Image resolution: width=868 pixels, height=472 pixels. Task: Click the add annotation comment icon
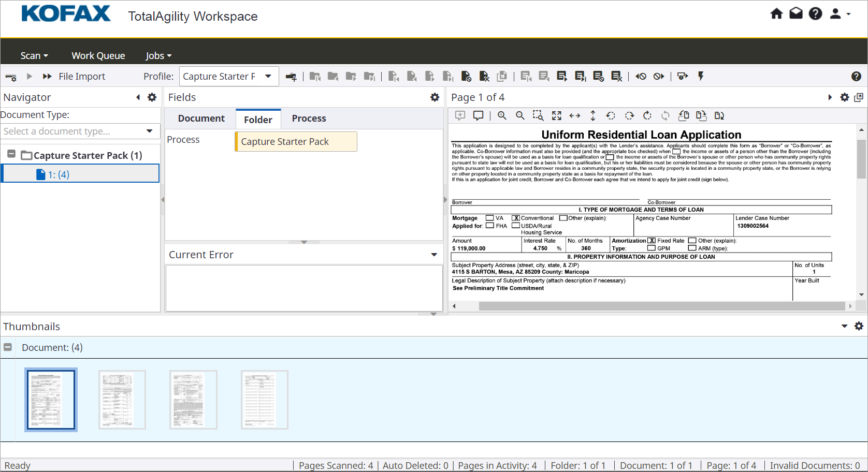460,115
